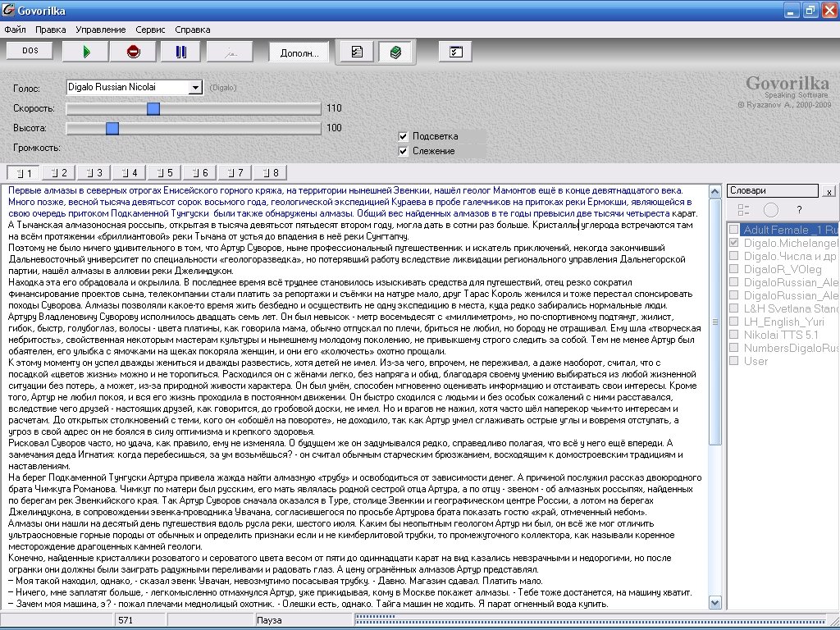Click the question mark in dictionaries panel
Screen dimensions: 840x630
[799, 210]
